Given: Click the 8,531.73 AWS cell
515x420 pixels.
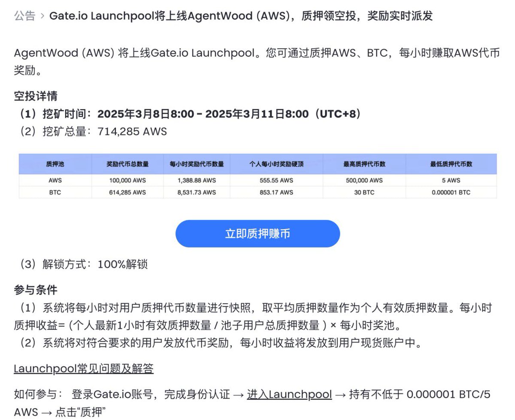Looking at the screenshot, I should point(197,192).
